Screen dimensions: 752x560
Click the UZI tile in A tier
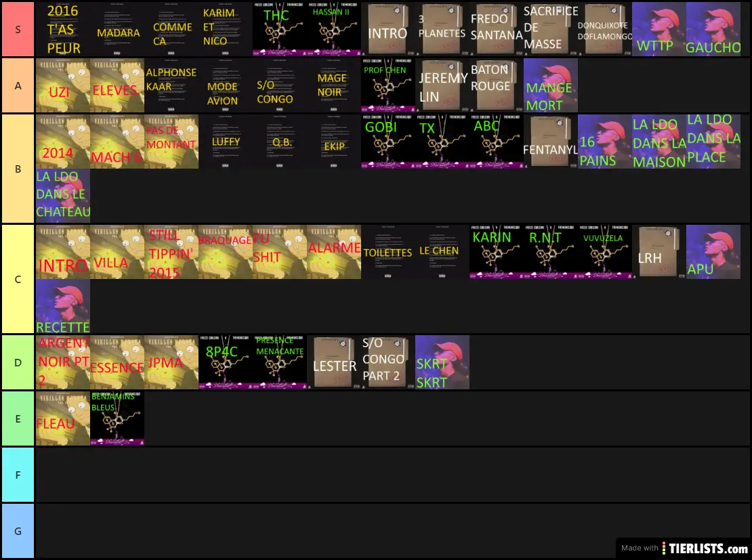(63, 85)
